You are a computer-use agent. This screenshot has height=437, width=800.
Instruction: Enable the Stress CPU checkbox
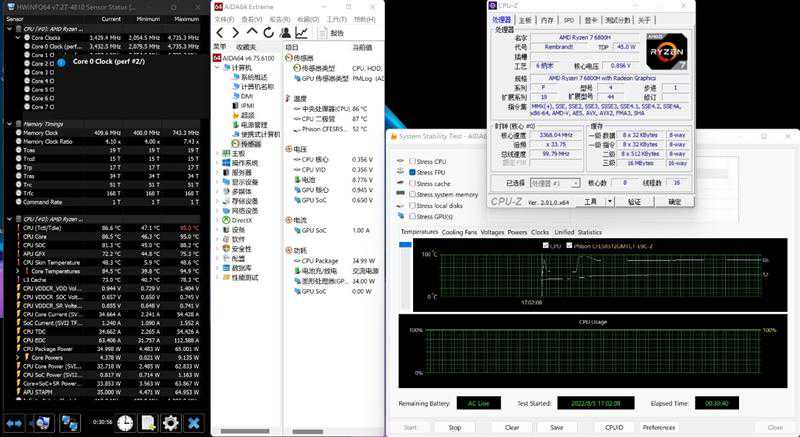(x=412, y=160)
